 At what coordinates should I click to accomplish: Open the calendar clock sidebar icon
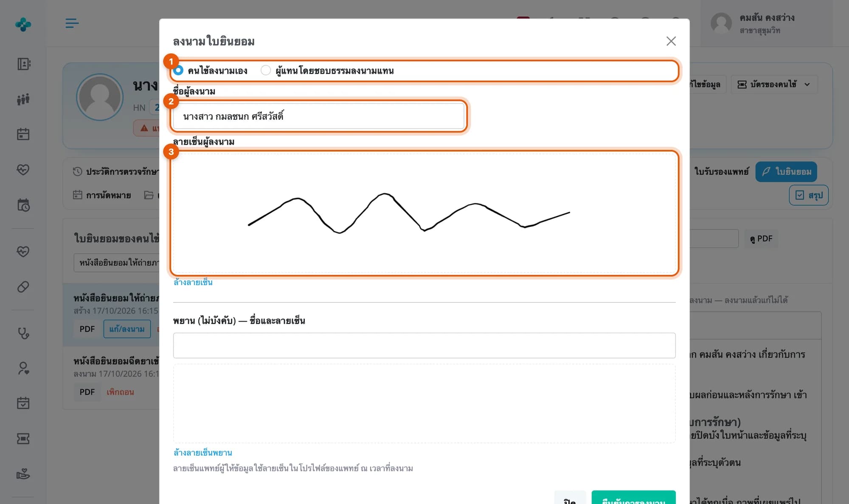[x=23, y=205]
